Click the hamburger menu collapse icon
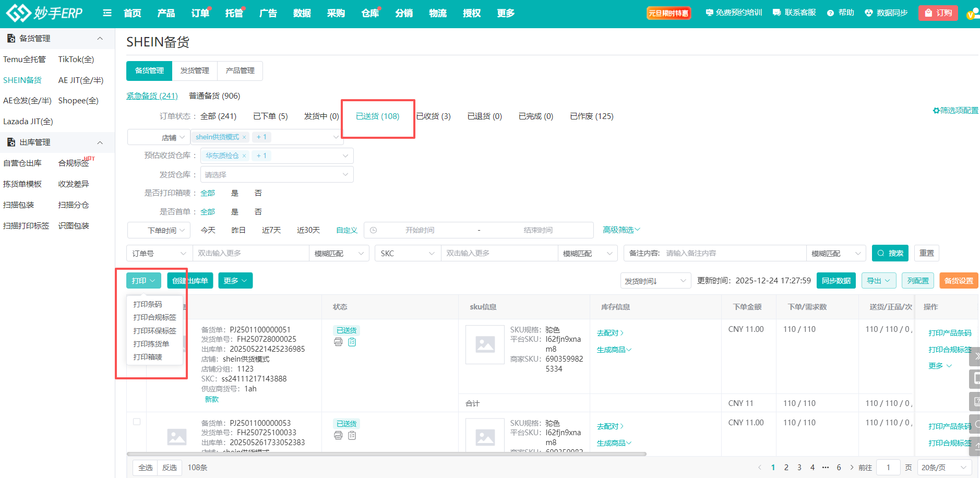This screenshot has height=478, width=980. coord(107,13)
